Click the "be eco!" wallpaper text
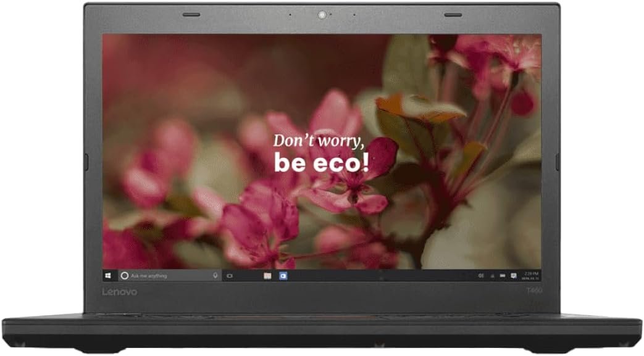Image resolution: width=644 pixels, height=356 pixels. [321, 162]
